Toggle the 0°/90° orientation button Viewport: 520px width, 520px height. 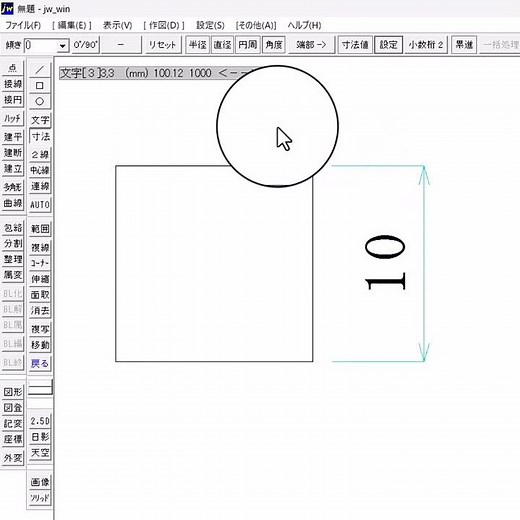(x=86, y=45)
